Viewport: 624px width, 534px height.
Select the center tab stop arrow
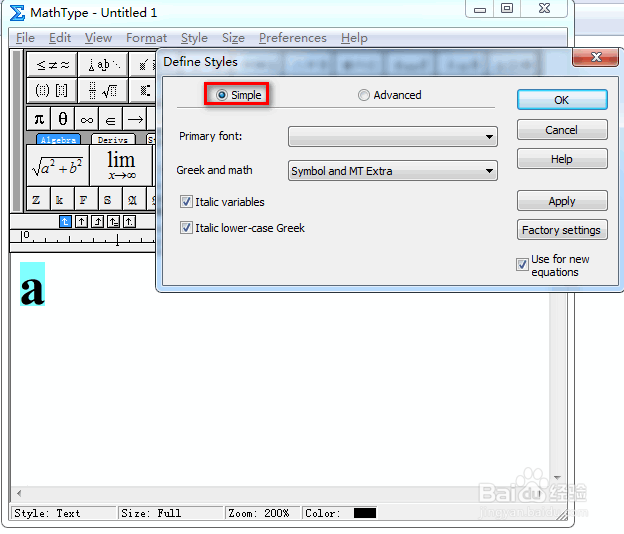pyautogui.click(x=81, y=221)
